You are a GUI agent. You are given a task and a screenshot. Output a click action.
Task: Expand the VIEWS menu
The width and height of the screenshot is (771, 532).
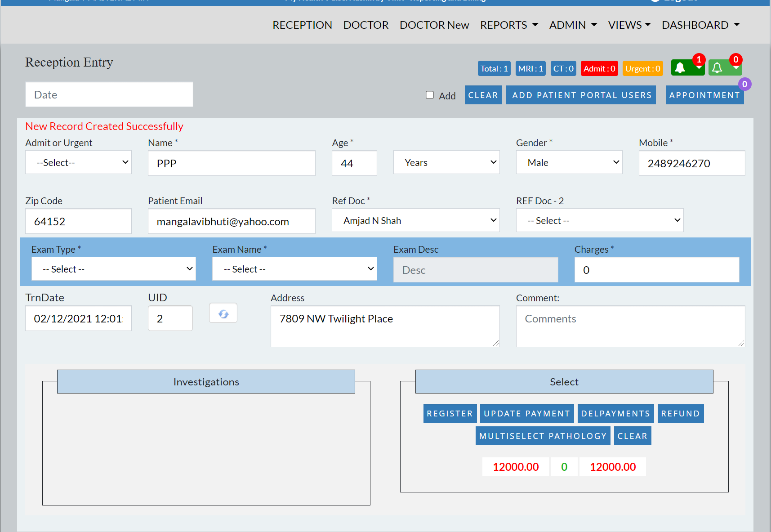(x=629, y=25)
